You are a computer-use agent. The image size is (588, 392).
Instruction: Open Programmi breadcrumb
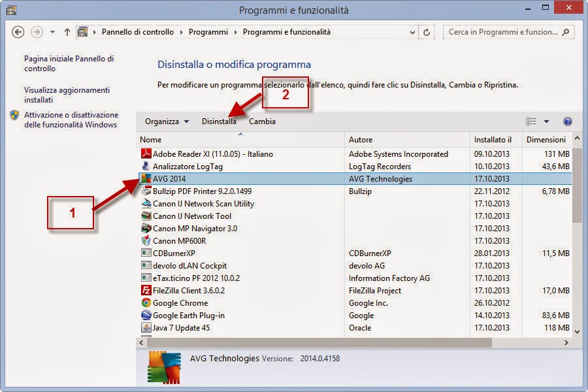tap(208, 32)
